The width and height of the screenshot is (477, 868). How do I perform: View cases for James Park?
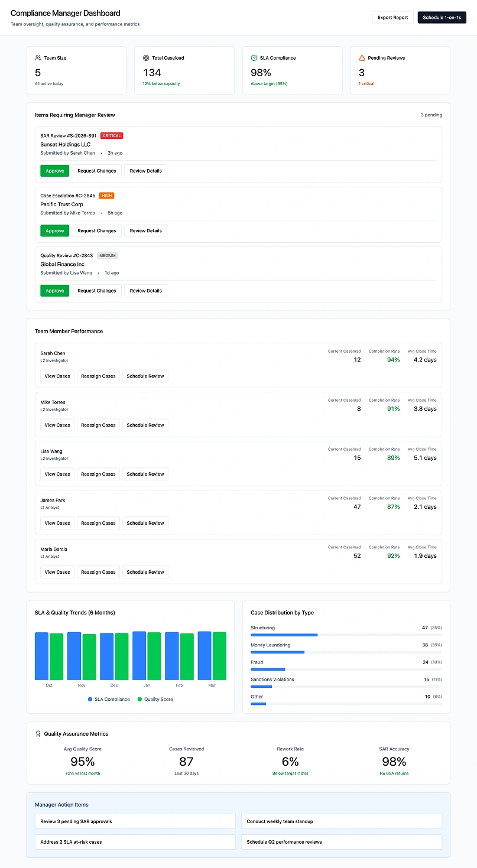[57, 523]
